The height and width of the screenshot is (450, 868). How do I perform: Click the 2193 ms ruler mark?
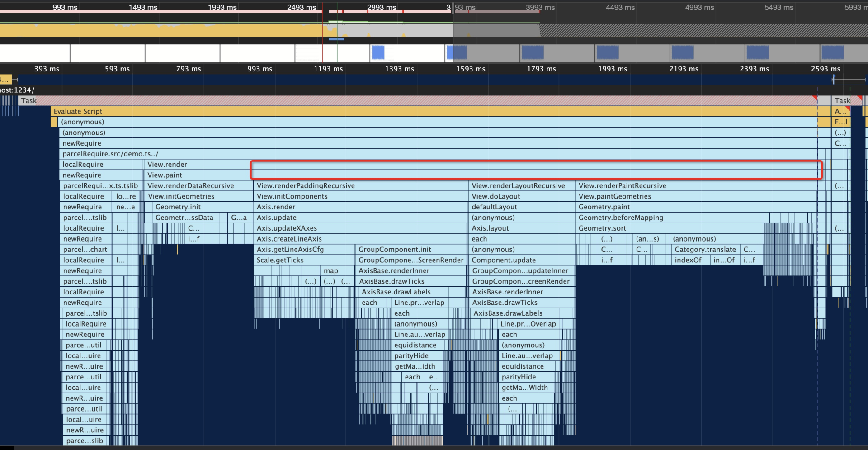tap(684, 69)
